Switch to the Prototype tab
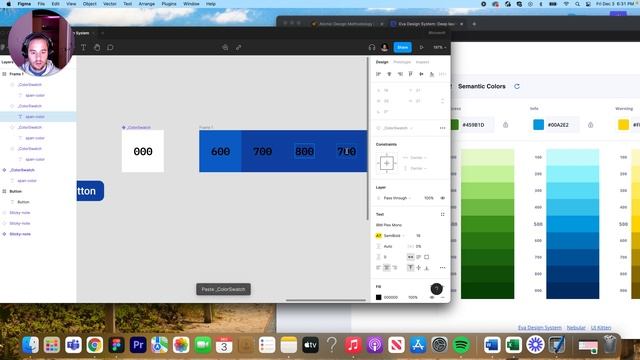This screenshot has width=640, height=360. pyautogui.click(x=402, y=62)
